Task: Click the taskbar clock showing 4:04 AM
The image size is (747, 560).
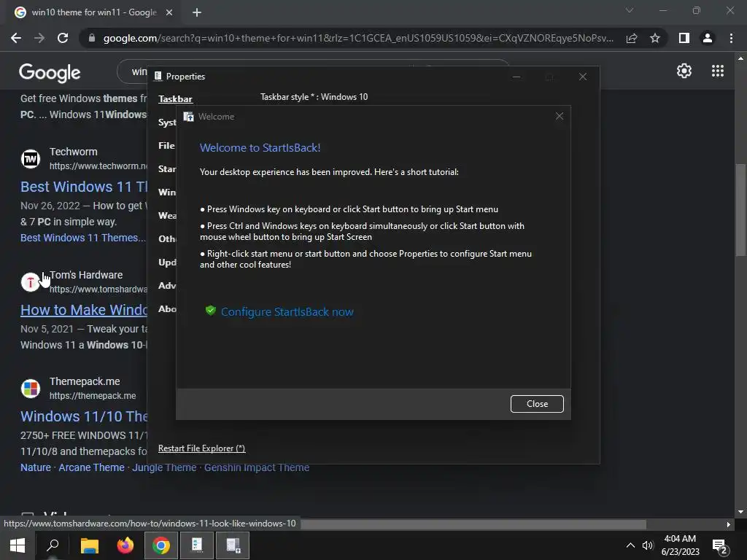Action: (681, 545)
